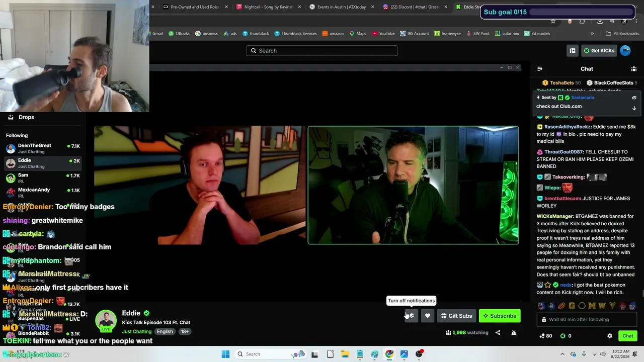Open the homewyse bookmark

448,34
